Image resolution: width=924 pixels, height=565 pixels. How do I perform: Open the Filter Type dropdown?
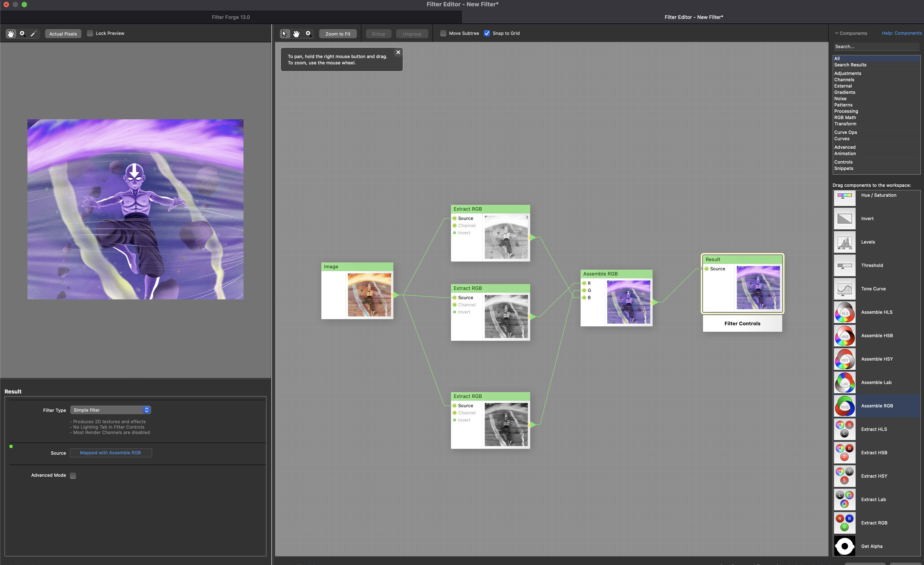click(x=111, y=410)
